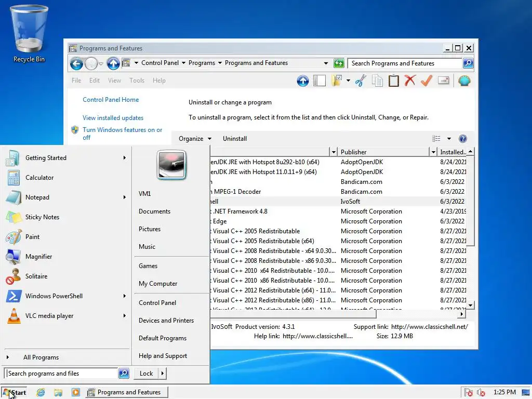532x399 pixels.
Task: Select the IvoSoft row in the list
Action: pos(338,202)
